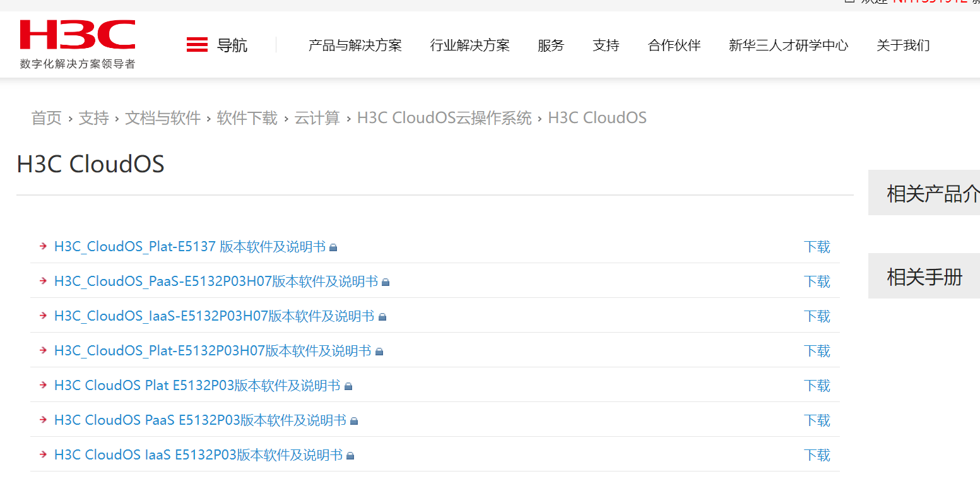Open the hamburger navigation menu icon
This screenshot has width=980, height=498.
[x=197, y=45]
